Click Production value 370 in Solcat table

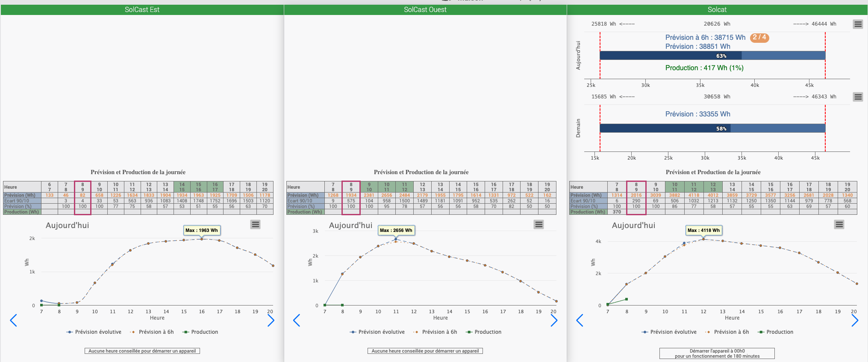pyautogui.click(x=617, y=212)
